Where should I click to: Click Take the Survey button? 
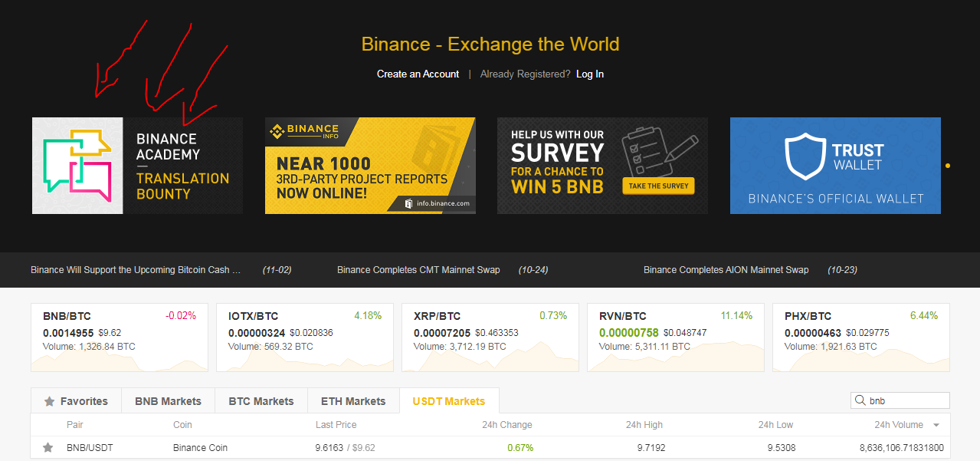coord(658,186)
